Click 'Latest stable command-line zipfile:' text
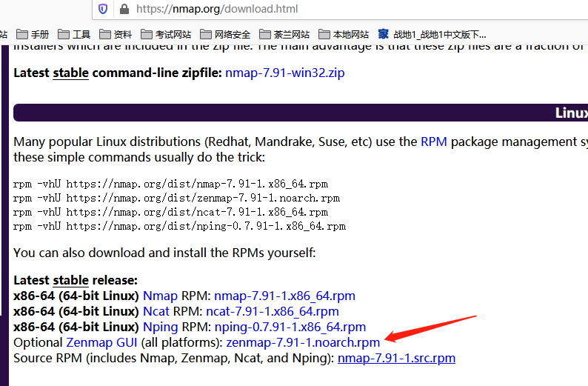 click(x=118, y=73)
